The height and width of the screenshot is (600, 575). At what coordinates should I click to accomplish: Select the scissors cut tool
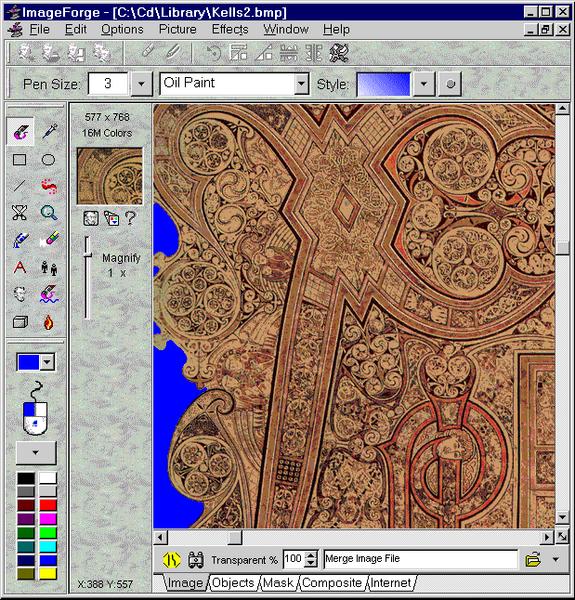tap(20, 213)
